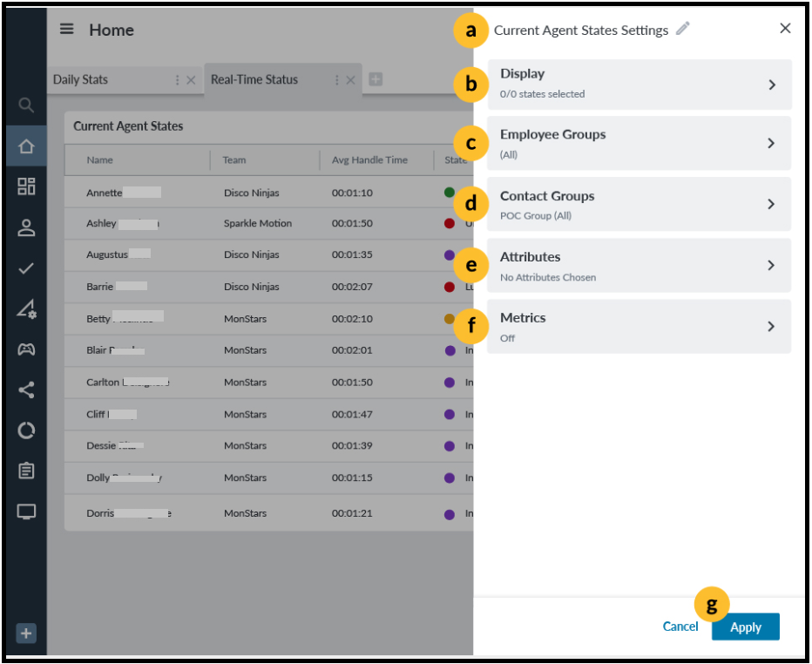Edit the Current Agent States Settings title
The height and width of the screenshot is (664, 812).
(683, 29)
